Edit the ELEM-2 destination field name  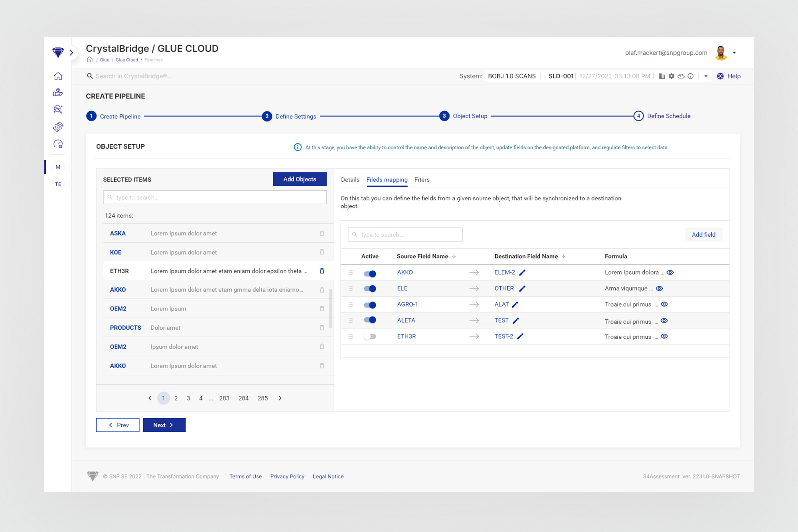point(522,273)
